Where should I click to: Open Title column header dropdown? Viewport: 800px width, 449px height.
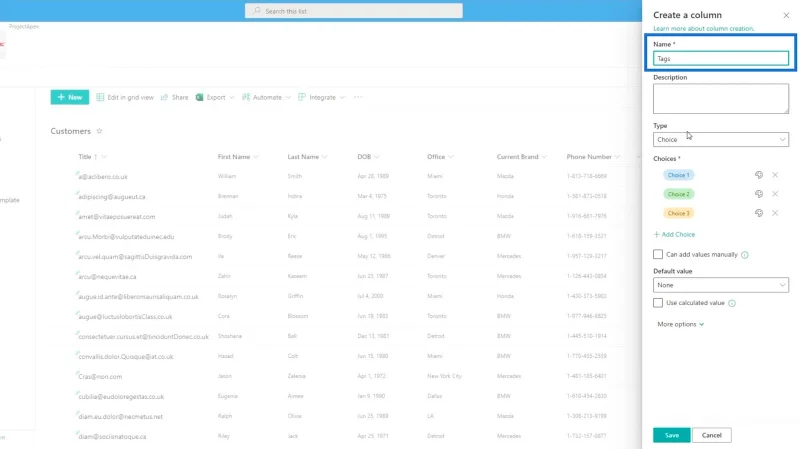click(104, 157)
